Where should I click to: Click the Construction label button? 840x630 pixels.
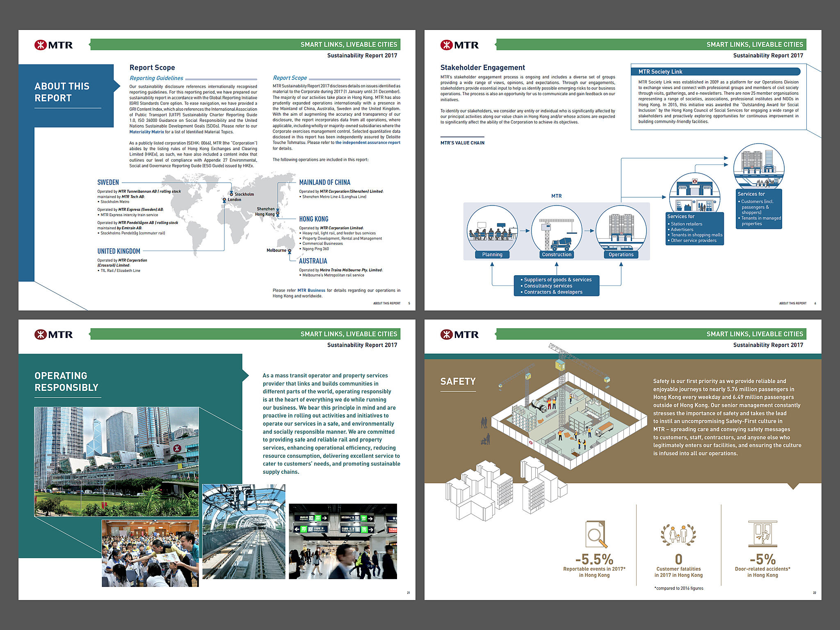(557, 255)
